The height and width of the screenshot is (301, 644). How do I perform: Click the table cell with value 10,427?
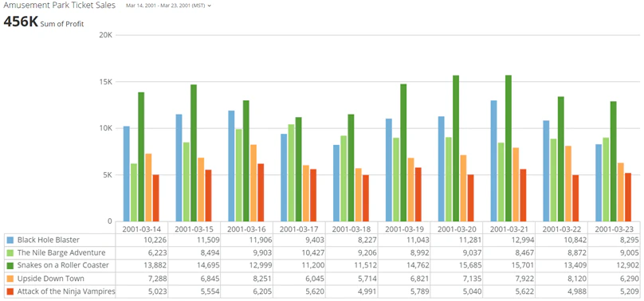(299, 252)
